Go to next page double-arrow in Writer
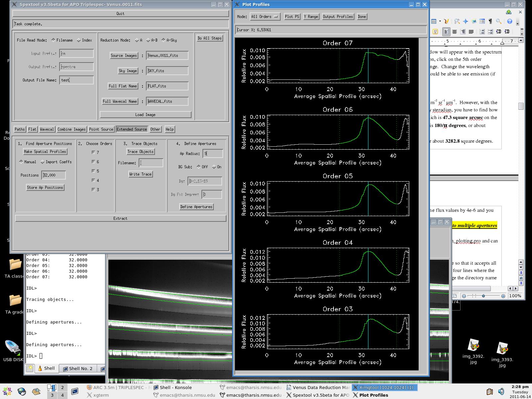 (x=521, y=283)
